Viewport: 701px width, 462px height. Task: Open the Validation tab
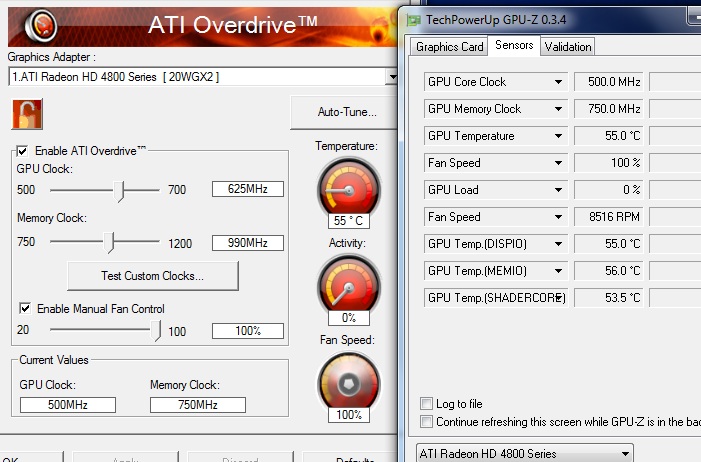[x=568, y=47]
